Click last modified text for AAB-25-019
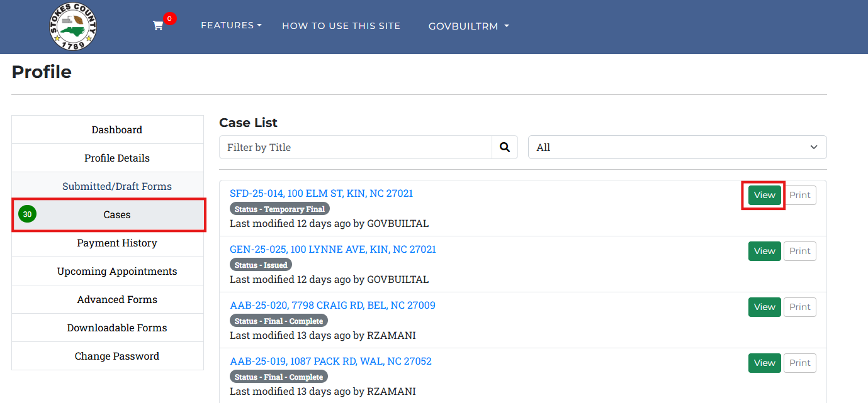The width and height of the screenshot is (868, 403). 323,391
